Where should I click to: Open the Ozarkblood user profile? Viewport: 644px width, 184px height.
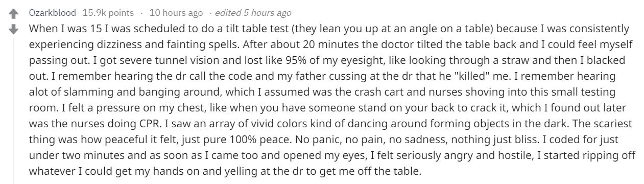click(x=52, y=12)
